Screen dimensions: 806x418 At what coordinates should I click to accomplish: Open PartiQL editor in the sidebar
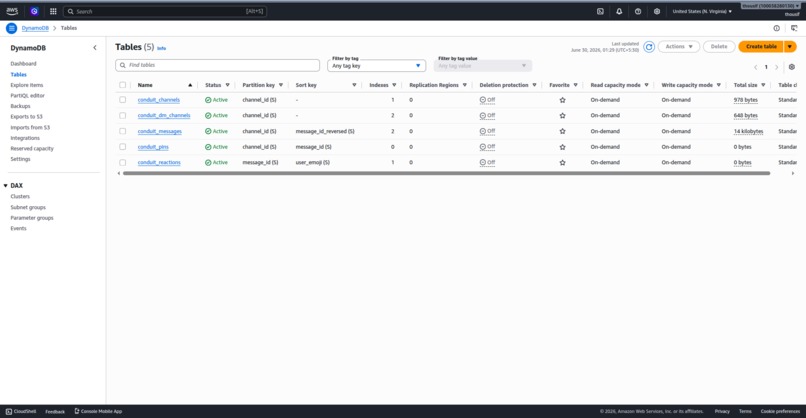coord(27,96)
